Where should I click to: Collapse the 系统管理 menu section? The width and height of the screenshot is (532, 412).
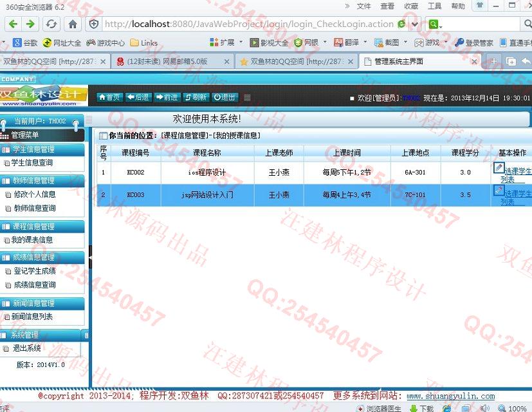[40, 335]
